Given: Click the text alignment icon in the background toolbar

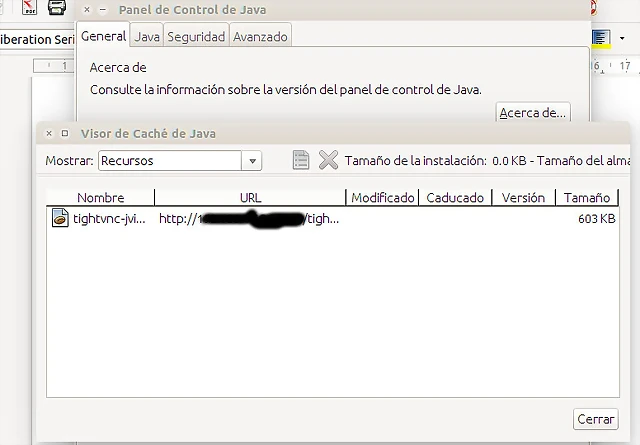Looking at the screenshot, I should (601, 38).
